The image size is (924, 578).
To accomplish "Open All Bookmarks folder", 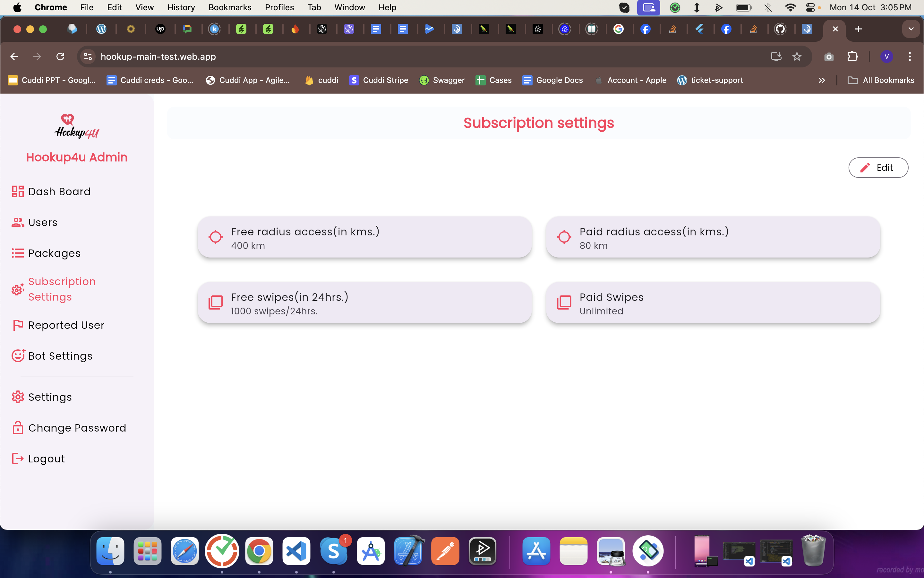I will tap(881, 80).
